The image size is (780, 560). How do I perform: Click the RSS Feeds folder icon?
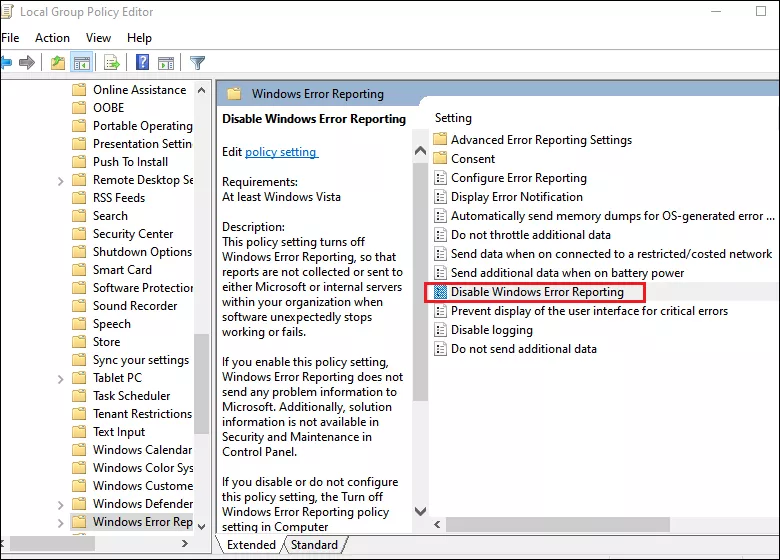(79, 197)
